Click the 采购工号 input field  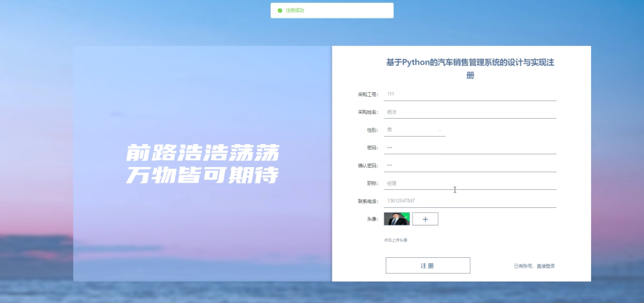470,94
